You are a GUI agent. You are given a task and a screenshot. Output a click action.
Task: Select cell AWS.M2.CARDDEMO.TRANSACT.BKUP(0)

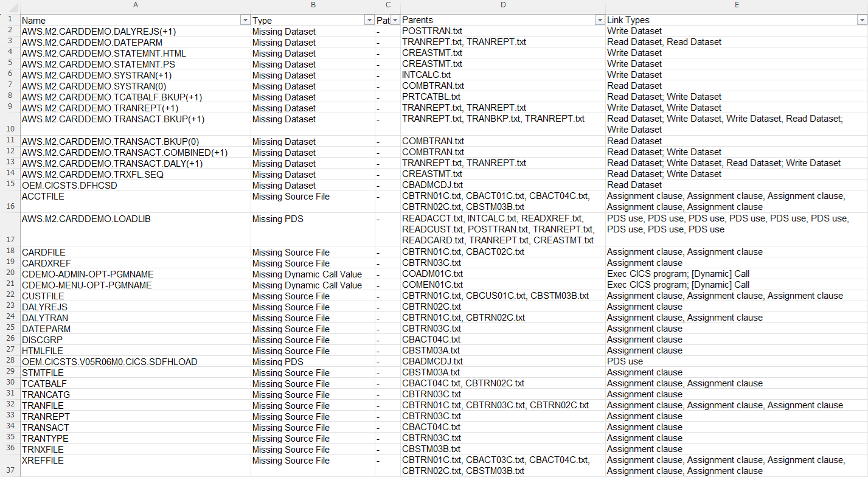click(x=135, y=141)
